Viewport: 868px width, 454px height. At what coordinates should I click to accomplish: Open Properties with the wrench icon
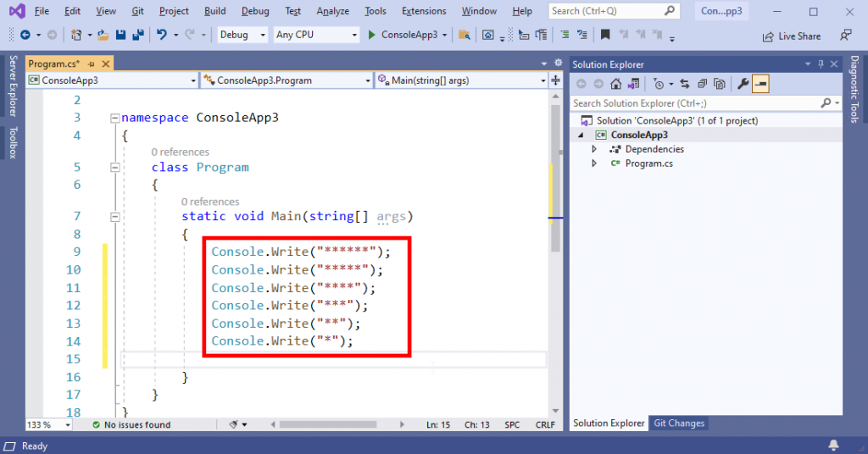click(x=743, y=84)
